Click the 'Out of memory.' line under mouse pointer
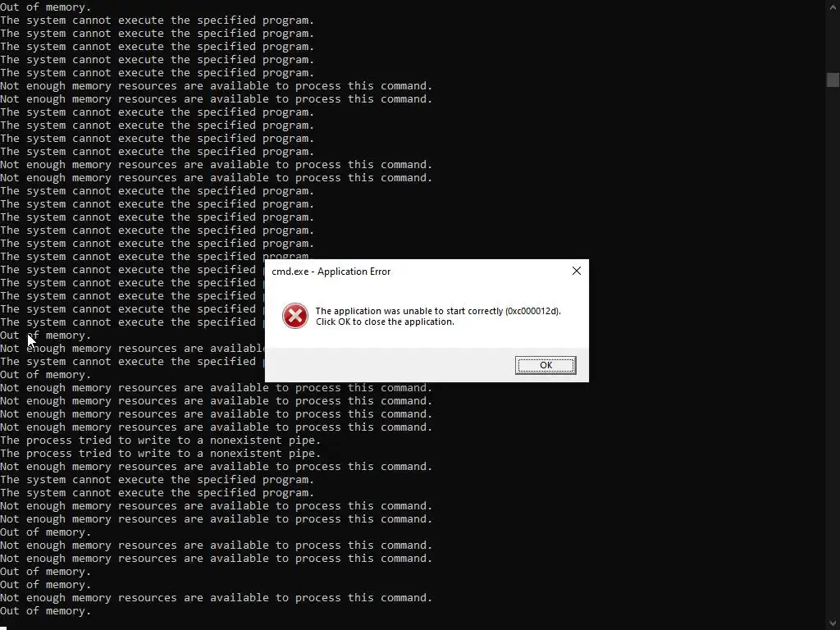The height and width of the screenshot is (630, 840). click(x=46, y=336)
